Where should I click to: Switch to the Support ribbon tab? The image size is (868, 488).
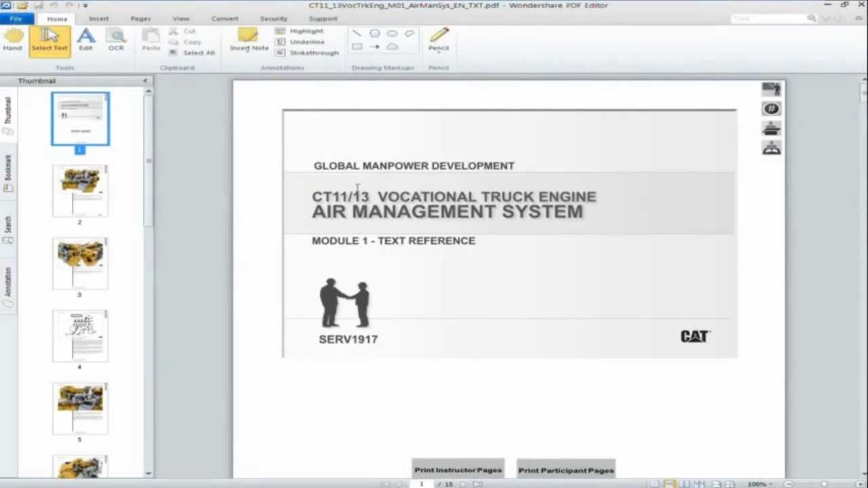coord(323,18)
